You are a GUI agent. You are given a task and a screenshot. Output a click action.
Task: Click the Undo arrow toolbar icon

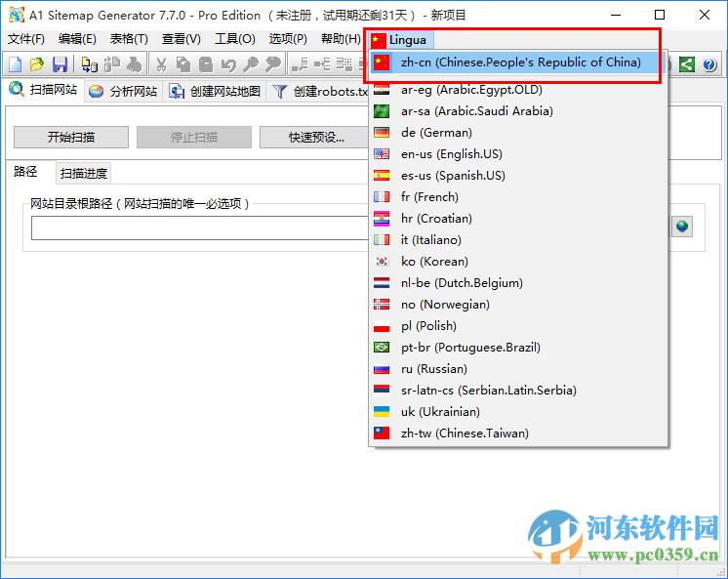[x=228, y=64]
